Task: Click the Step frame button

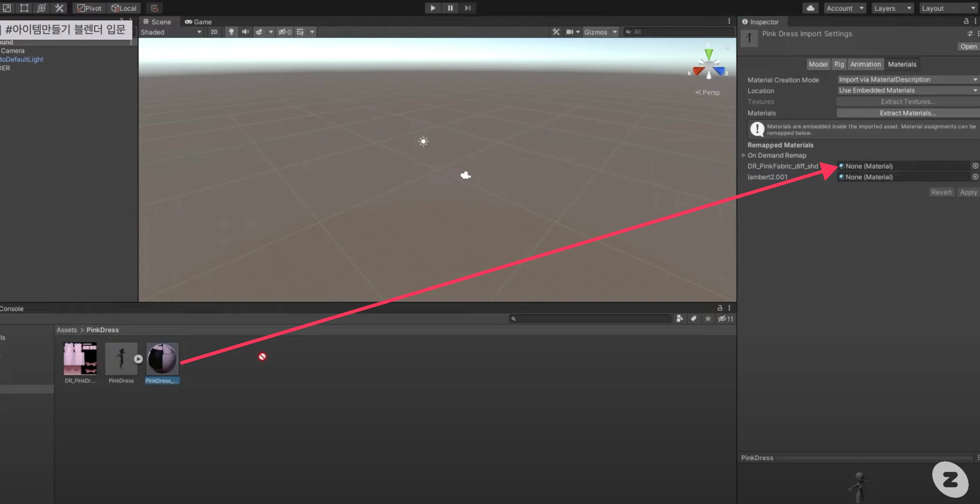Action: coord(468,8)
